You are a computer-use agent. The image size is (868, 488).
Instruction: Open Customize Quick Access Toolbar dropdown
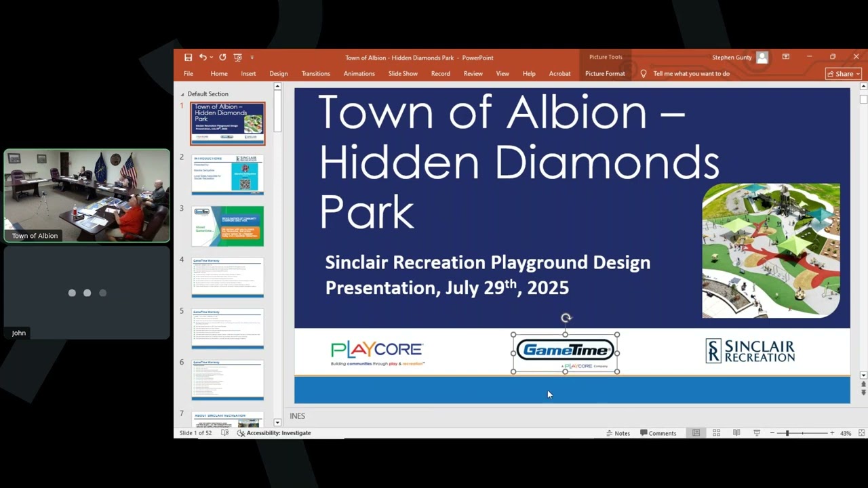tap(252, 58)
